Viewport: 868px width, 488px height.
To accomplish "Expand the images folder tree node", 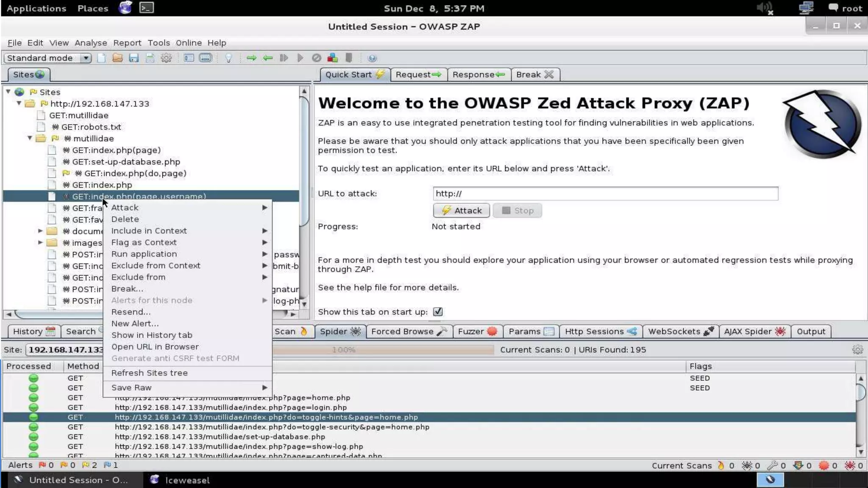I will pyautogui.click(x=40, y=243).
